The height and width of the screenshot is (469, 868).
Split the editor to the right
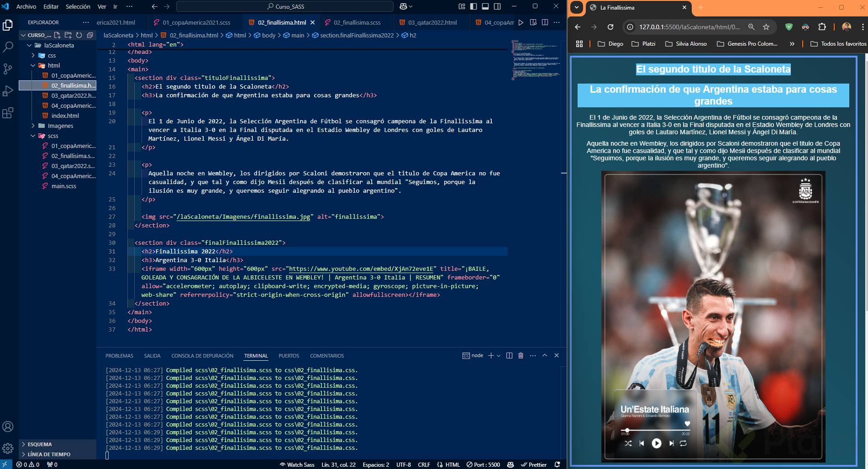pos(545,22)
